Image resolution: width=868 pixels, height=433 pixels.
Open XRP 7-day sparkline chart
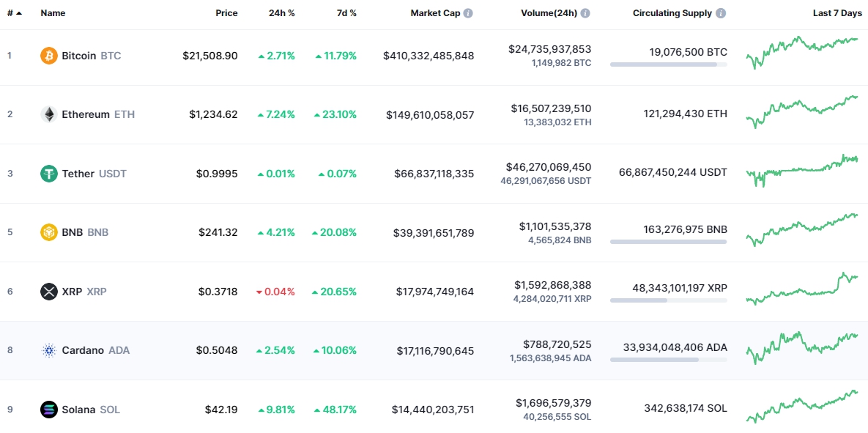[802, 288]
